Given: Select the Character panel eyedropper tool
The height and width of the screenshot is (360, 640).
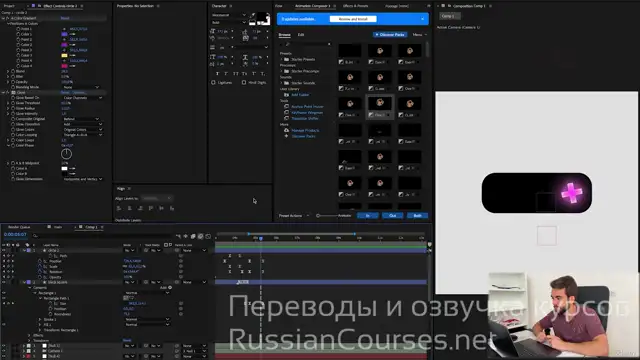Looking at the screenshot, I should point(253,15).
